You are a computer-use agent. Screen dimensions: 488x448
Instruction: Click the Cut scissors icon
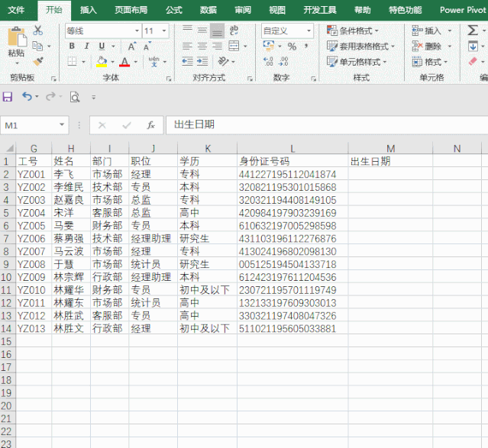[x=37, y=31]
